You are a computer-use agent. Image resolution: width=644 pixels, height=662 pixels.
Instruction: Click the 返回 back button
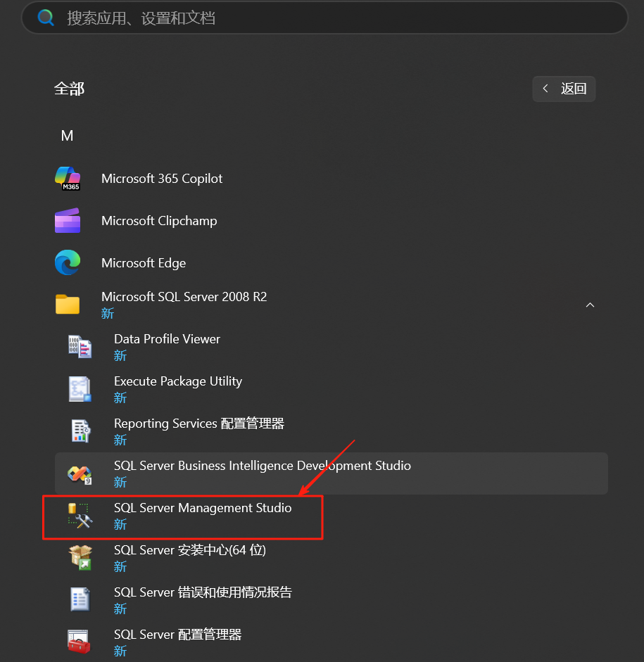564,89
